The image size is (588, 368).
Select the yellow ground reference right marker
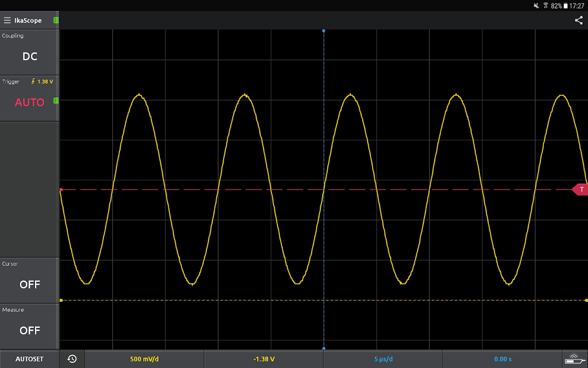[x=586, y=300]
